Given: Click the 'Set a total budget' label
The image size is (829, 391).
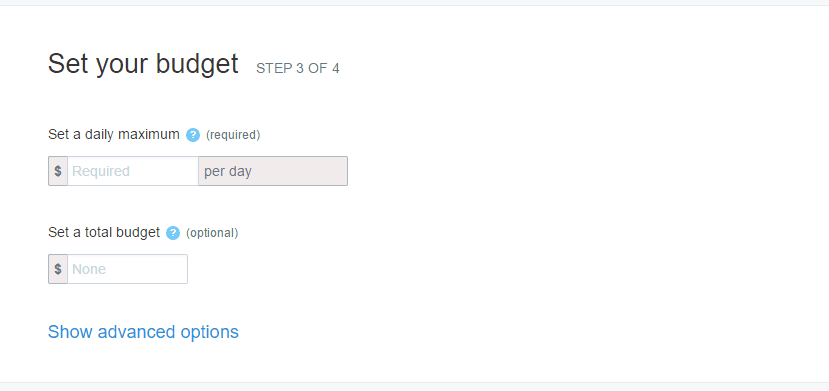Looking at the screenshot, I should 104,232.
